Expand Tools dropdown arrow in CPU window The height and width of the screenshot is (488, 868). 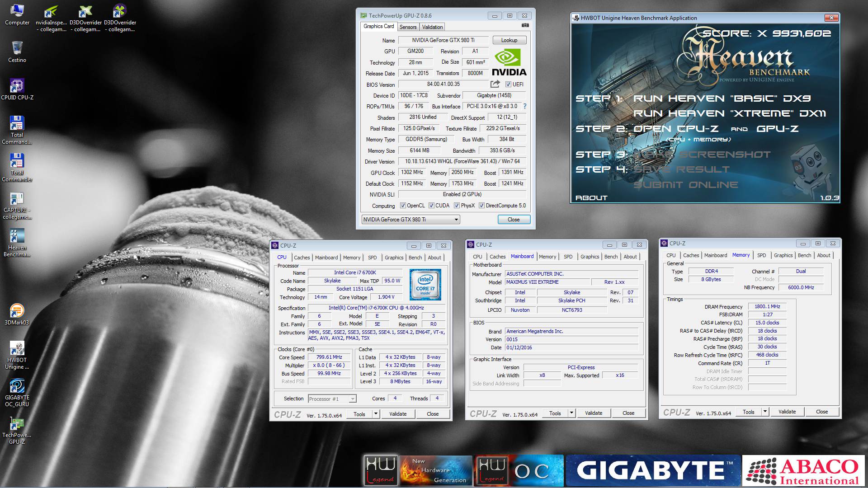pyautogui.click(x=375, y=414)
